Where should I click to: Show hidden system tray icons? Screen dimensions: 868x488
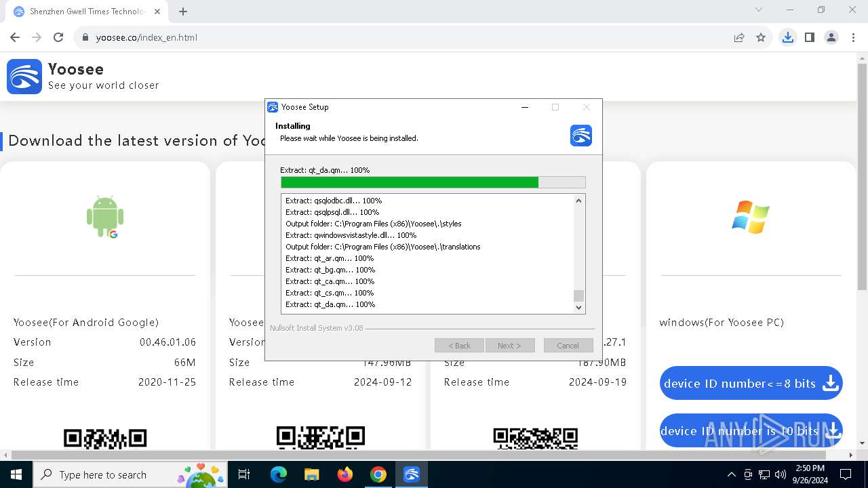tap(731, 474)
